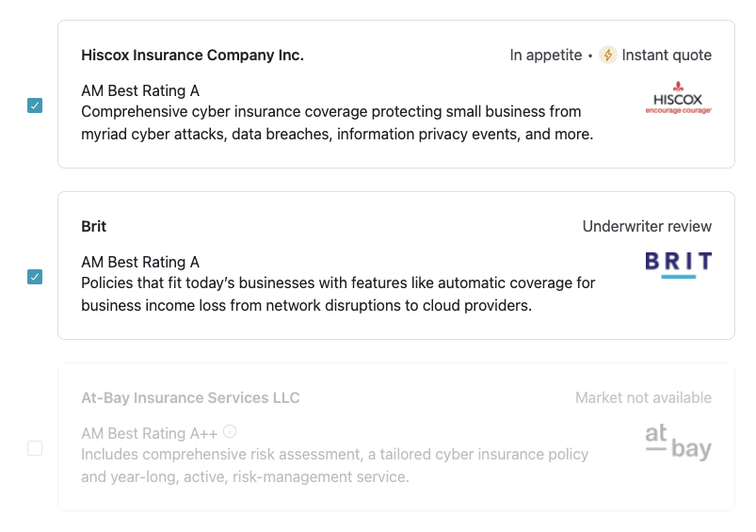The height and width of the screenshot is (532, 756).
Task: Click Brit's policy description about cloud providers
Action: pyautogui.click(x=338, y=294)
